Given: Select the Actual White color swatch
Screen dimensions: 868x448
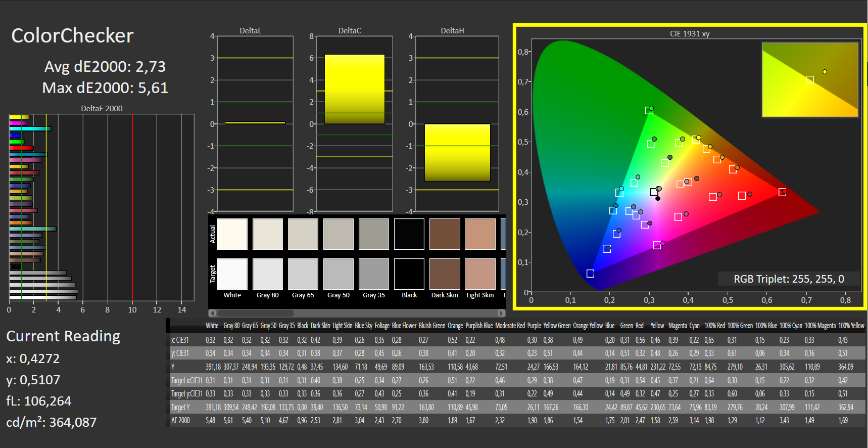Looking at the screenshot, I should (232, 234).
